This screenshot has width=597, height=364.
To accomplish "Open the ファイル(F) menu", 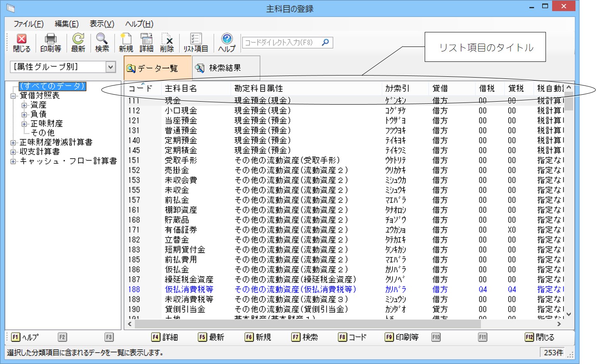I will click(x=28, y=24).
